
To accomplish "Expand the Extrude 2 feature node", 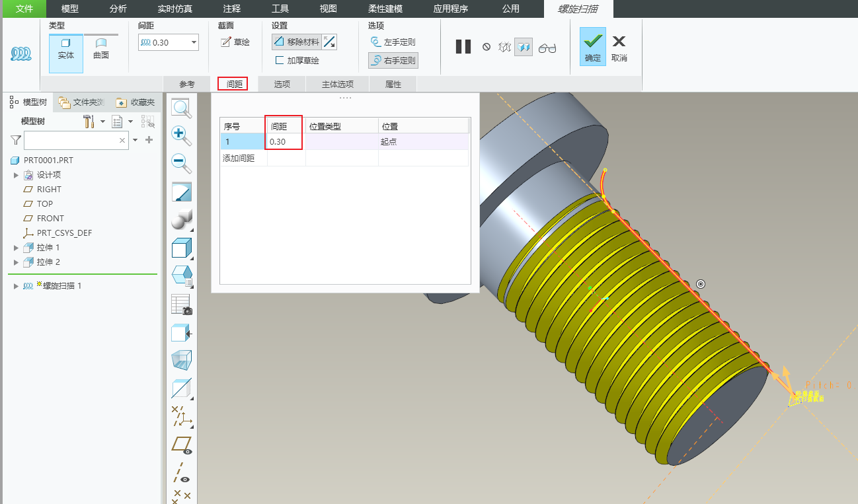I will click(17, 262).
